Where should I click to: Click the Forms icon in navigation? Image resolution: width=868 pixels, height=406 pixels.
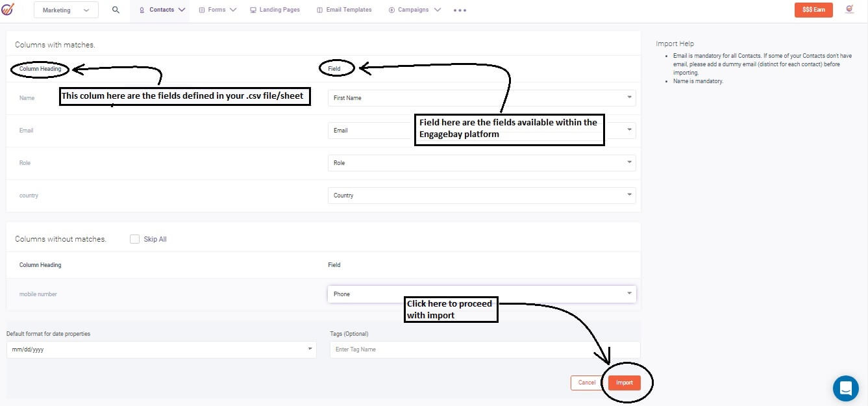pos(203,10)
